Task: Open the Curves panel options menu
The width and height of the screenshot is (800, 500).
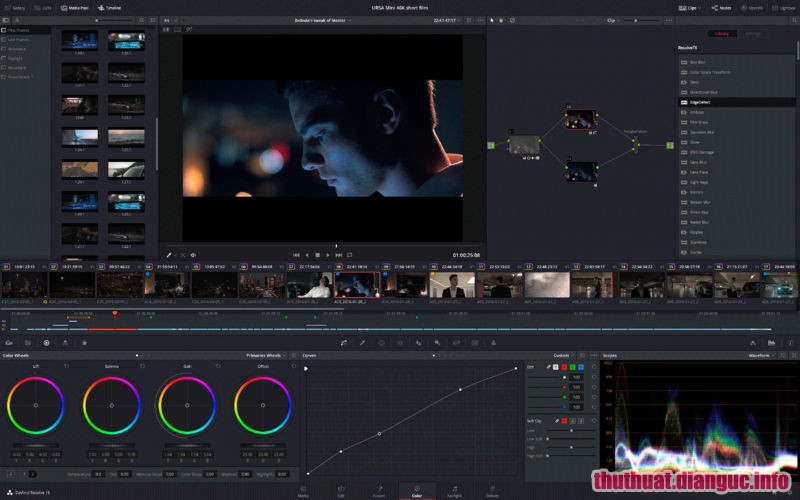Action: pos(593,356)
